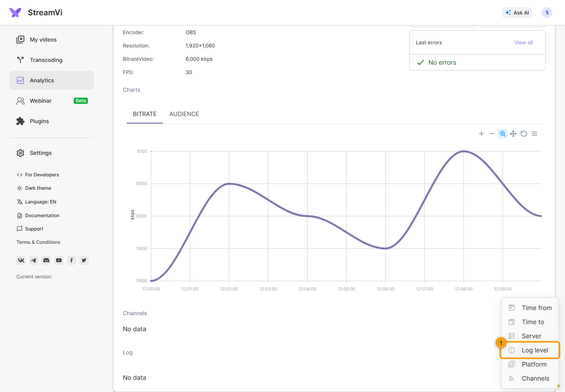The image size is (565, 392).
Task: Open Support link
Action: [x=30, y=229]
